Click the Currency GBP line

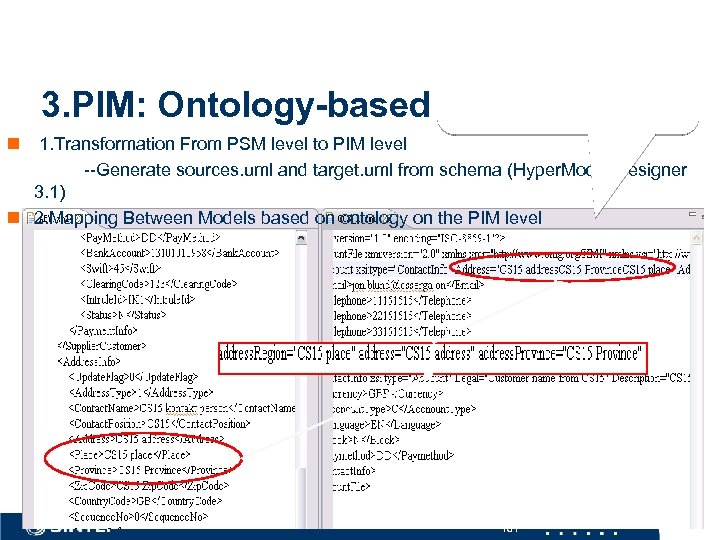[x=388, y=394]
